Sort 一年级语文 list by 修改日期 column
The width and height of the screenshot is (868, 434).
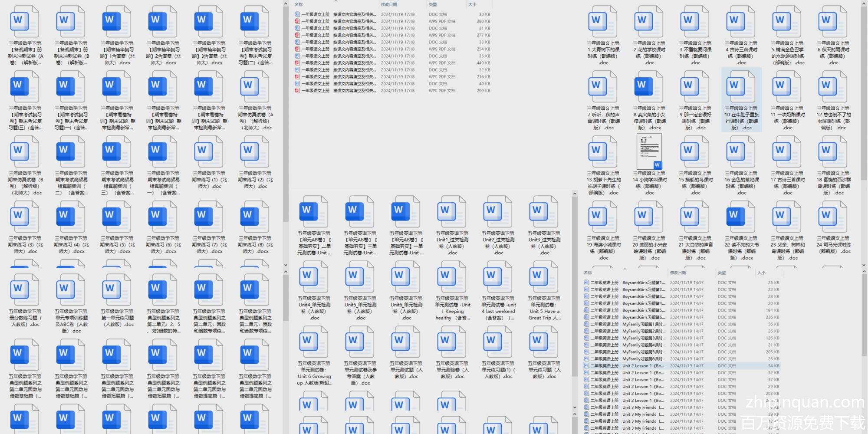pos(389,4)
